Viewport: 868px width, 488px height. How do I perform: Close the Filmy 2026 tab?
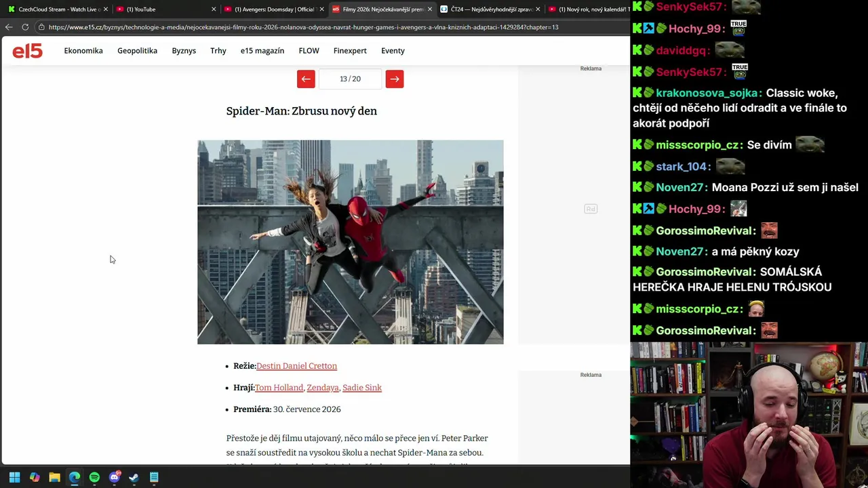(430, 9)
